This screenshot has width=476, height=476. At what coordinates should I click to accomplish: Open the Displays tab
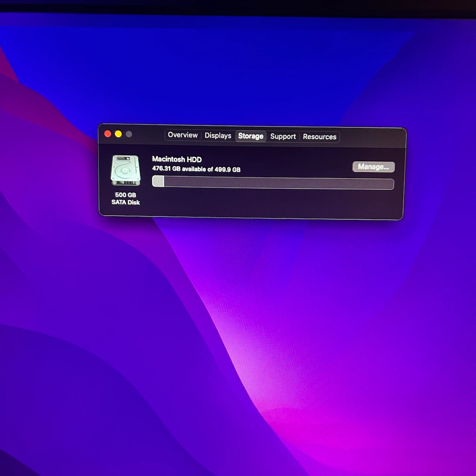click(218, 136)
